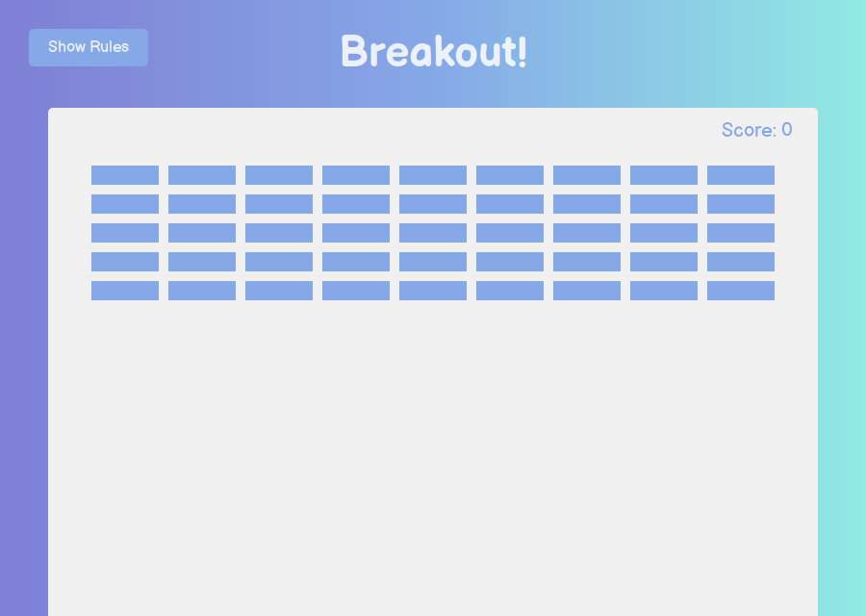Image resolution: width=866 pixels, height=616 pixels.
Task: Click the second brick in second row
Action: 202,204
